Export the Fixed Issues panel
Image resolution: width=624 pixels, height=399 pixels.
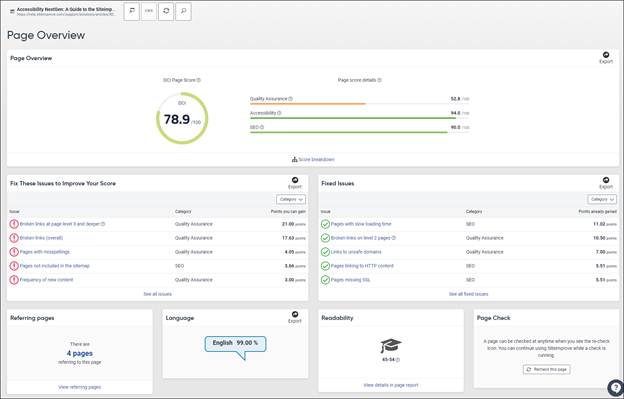pos(606,183)
